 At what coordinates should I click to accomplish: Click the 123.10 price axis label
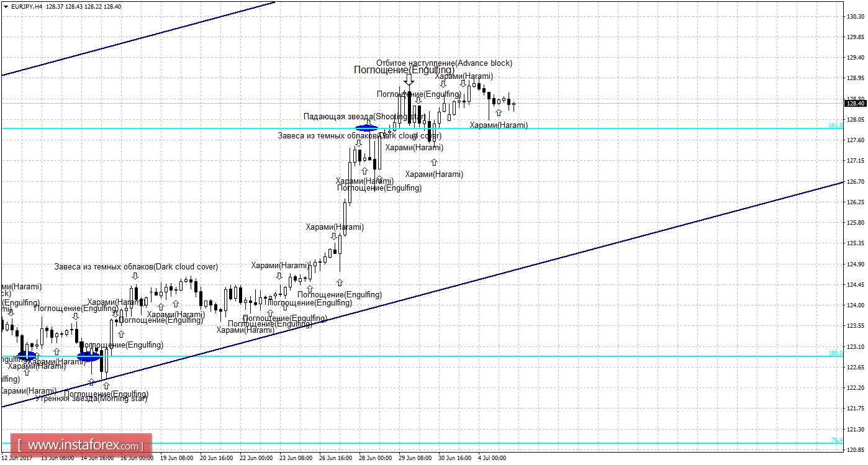tap(856, 346)
